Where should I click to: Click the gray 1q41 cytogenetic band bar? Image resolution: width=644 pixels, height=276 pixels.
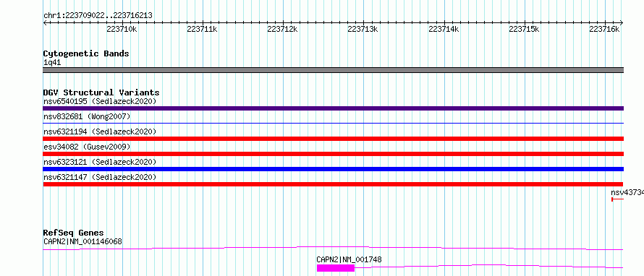point(333,70)
